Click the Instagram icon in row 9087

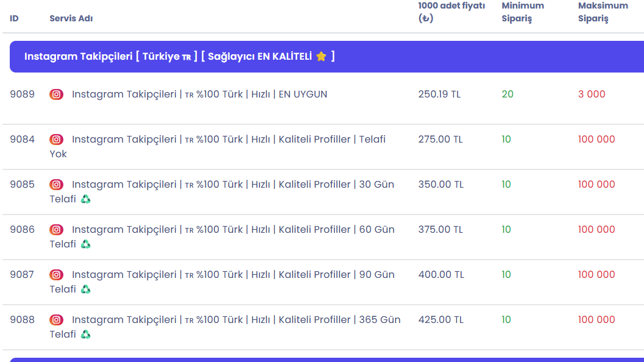click(x=56, y=275)
